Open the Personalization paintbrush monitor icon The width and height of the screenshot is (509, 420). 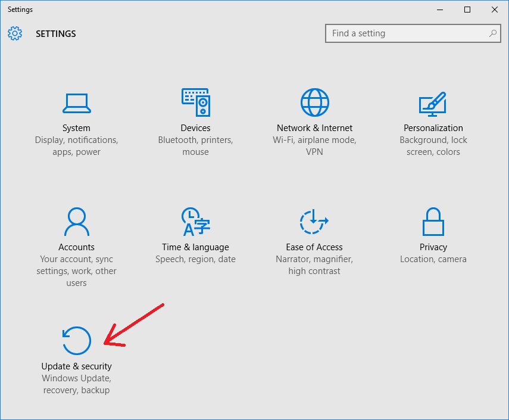pyautogui.click(x=433, y=104)
